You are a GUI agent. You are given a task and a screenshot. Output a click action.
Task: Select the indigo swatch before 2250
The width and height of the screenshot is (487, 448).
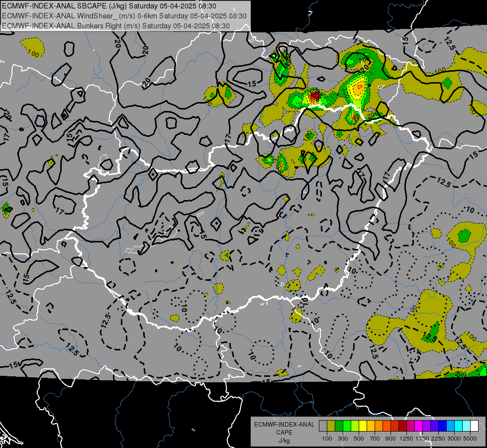tap(434, 426)
